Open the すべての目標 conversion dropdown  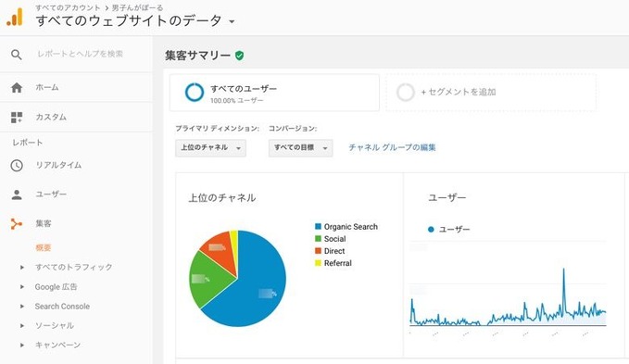click(300, 148)
